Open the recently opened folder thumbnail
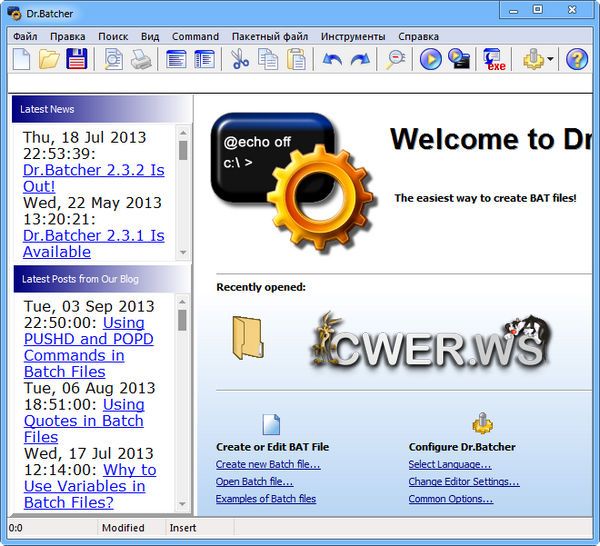 [x=246, y=337]
